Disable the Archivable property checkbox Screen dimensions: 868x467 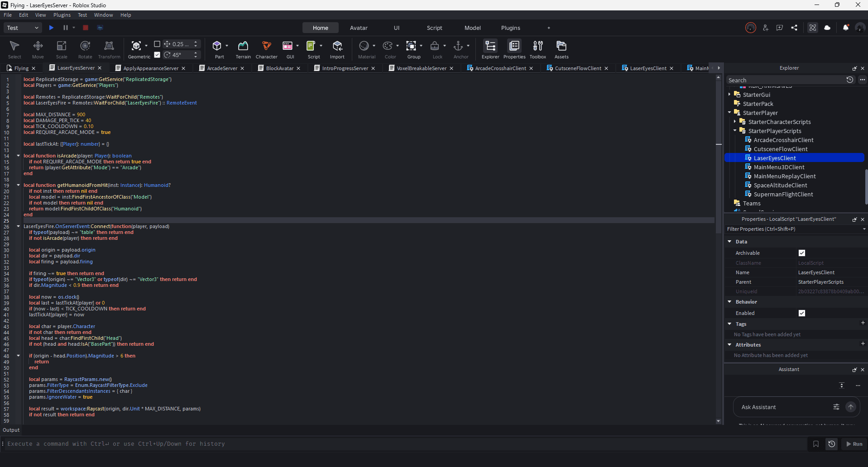802,253
